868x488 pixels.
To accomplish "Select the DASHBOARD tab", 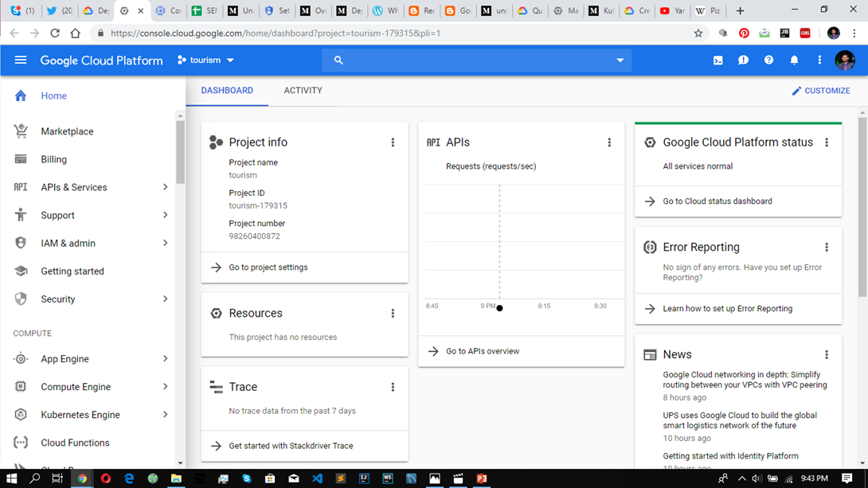I will pos(227,90).
